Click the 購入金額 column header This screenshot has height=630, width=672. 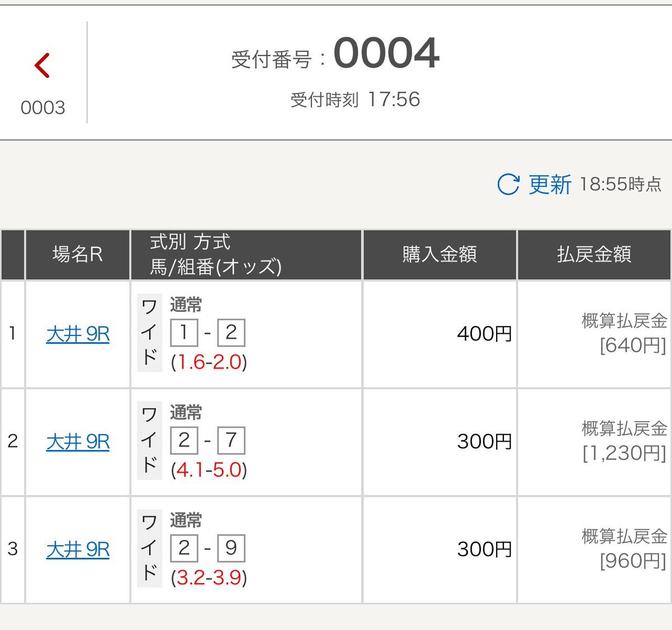point(440,255)
